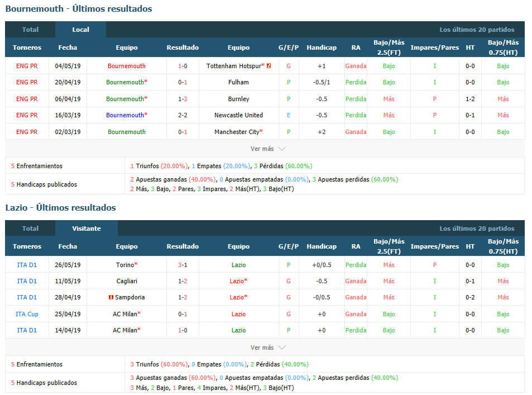Click Handicap header in Bournemouth table
532x395 pixels.
322,47
